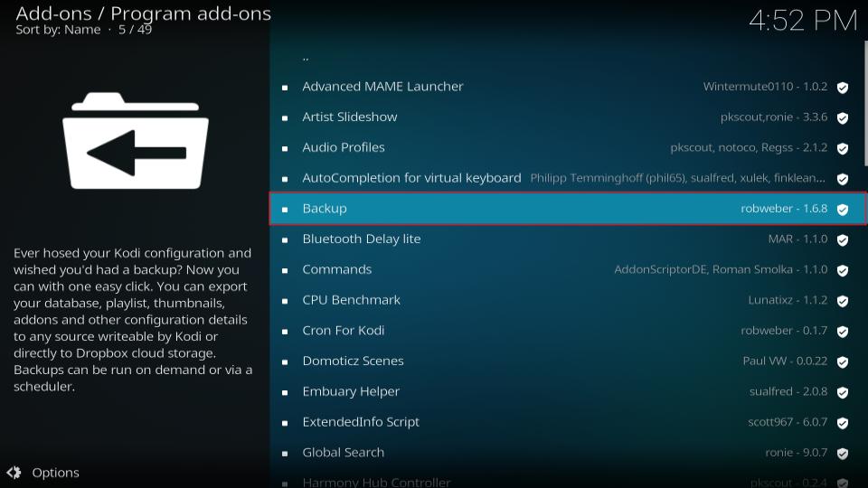868x488 pixels.
Task: Open the Artist Slideshow add-on
Action: [x=569, y=117]
